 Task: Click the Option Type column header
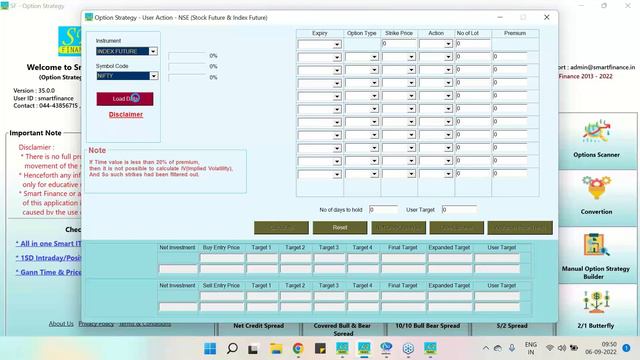coord(362,33)
